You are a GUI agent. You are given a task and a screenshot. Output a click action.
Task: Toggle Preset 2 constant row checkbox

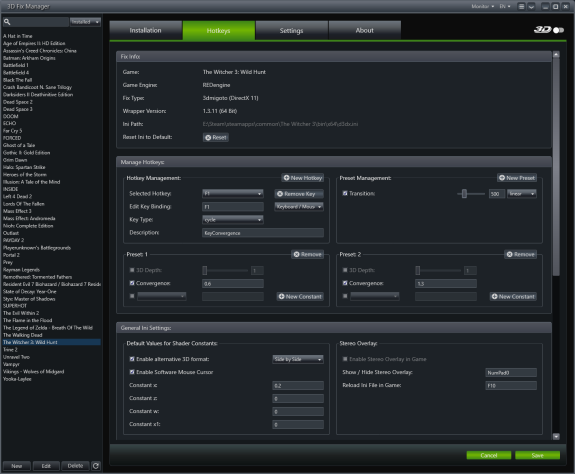(x=345, y=296)
